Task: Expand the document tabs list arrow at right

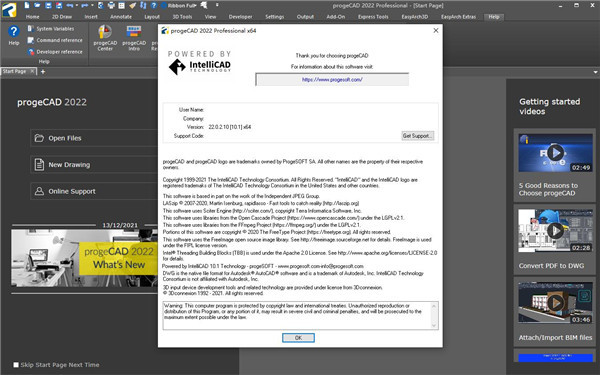Action: pyautogui.click(x=595, y=72)
